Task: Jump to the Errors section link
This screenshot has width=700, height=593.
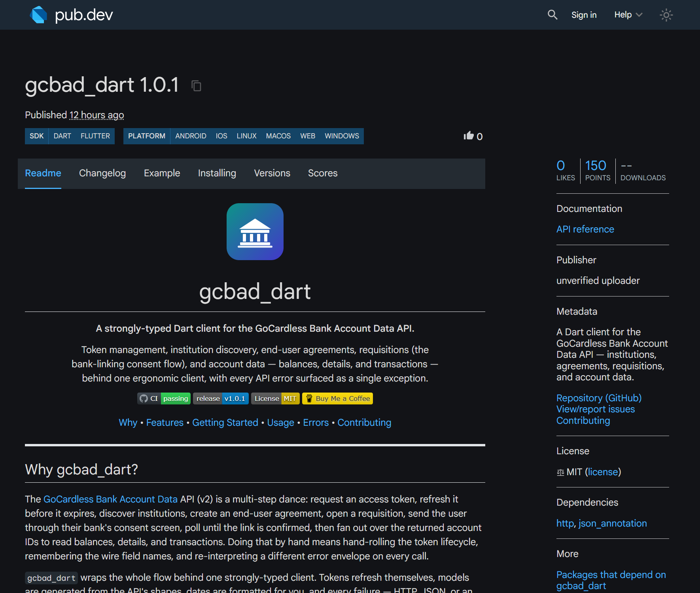Action: point(316,423)
